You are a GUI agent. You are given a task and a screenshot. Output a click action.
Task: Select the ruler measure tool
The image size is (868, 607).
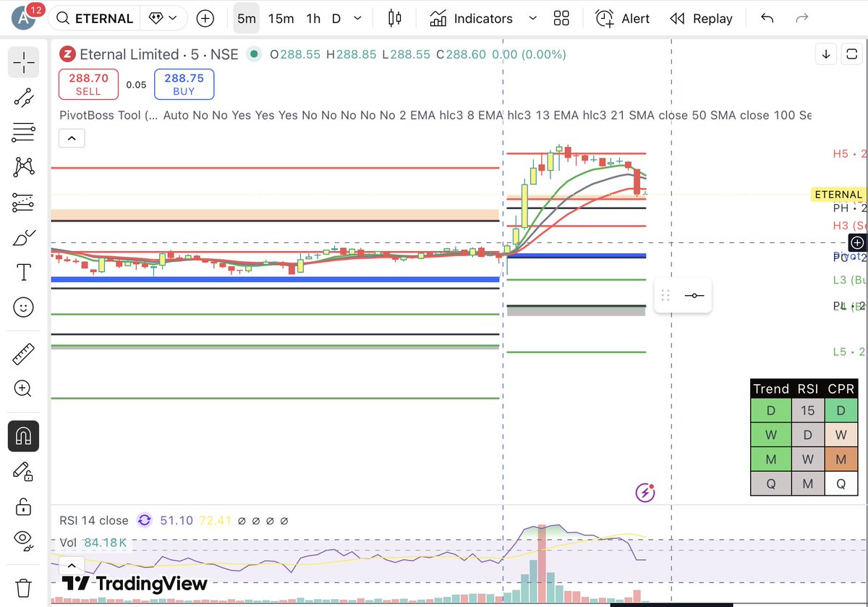click(x=23, y=354)
